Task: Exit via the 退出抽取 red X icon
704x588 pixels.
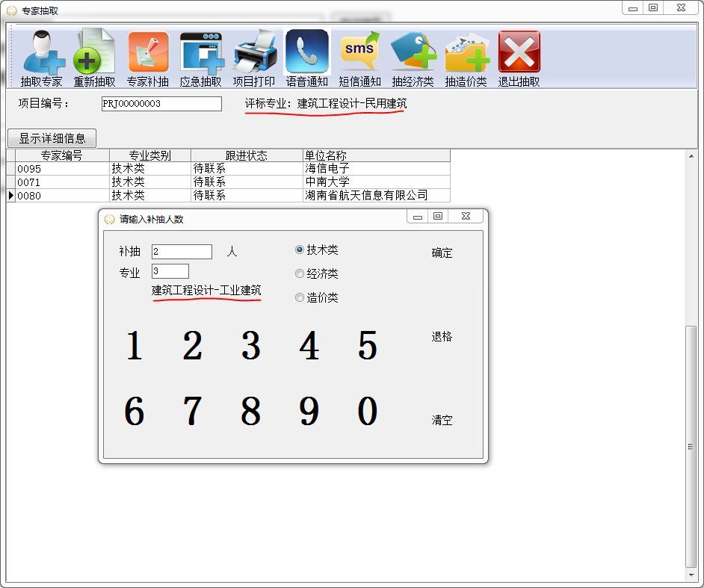Action: [519, 58]
